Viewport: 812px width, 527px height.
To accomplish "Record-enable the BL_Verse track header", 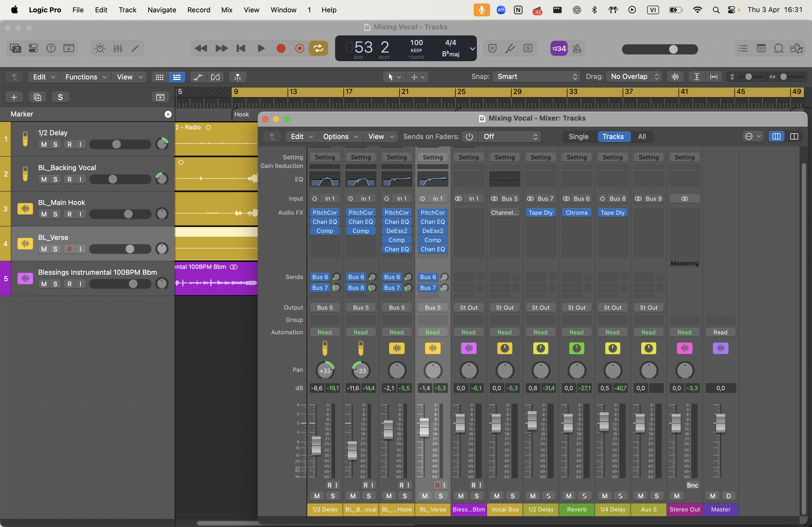I will tap(70, 249).
